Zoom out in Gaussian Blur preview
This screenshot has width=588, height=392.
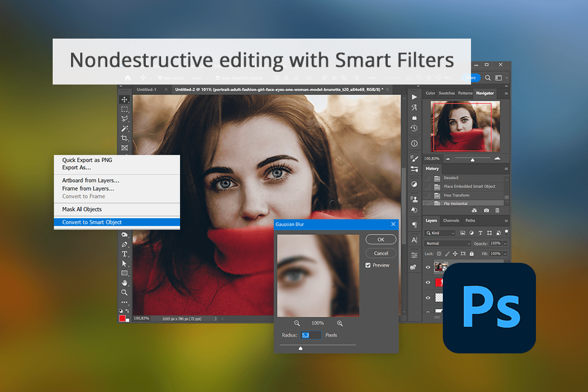pyautogui.click(x=297, y=323)
